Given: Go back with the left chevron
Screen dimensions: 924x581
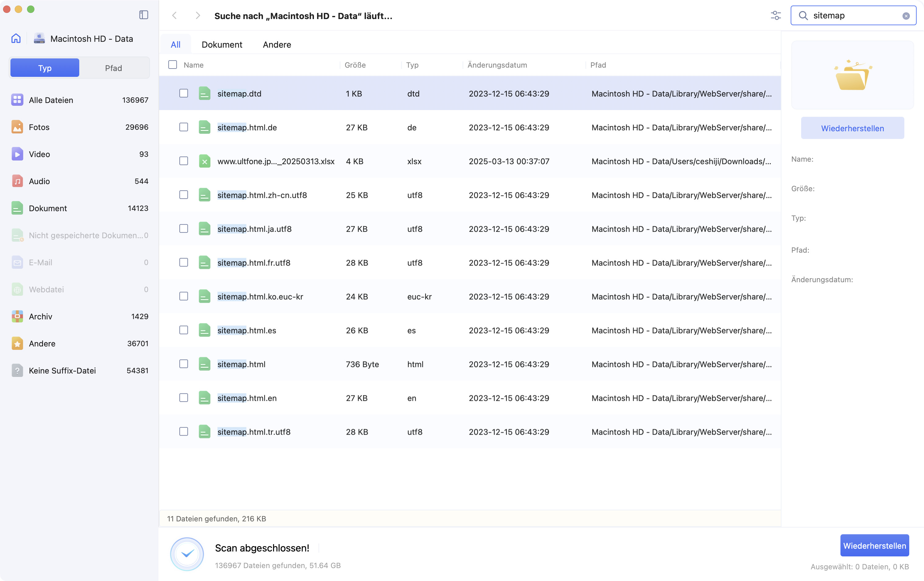Looking at the screenshot, I should 174,15.
